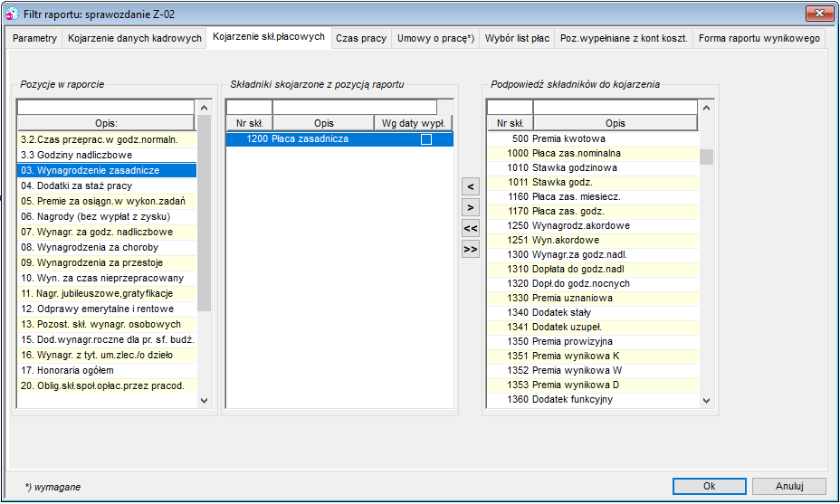Select row '17. Honoraria ogółem'

pos(107,371)
